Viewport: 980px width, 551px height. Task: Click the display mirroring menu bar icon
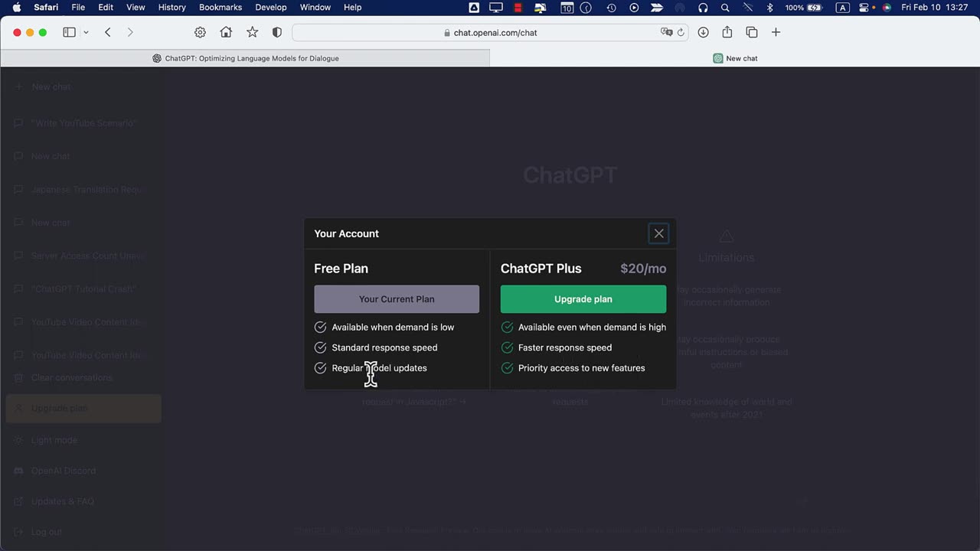[496, 8]
